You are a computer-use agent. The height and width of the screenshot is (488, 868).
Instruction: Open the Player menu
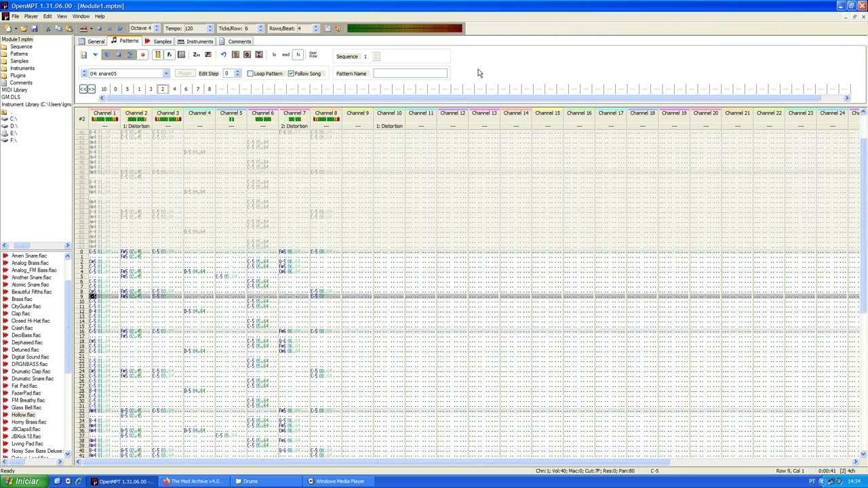coord(31,16)
